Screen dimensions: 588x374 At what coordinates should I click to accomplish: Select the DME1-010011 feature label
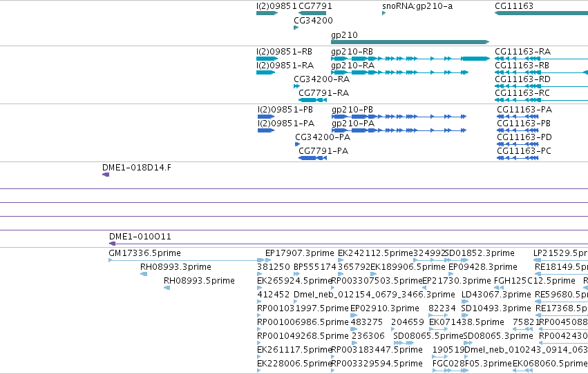(140, 237)
